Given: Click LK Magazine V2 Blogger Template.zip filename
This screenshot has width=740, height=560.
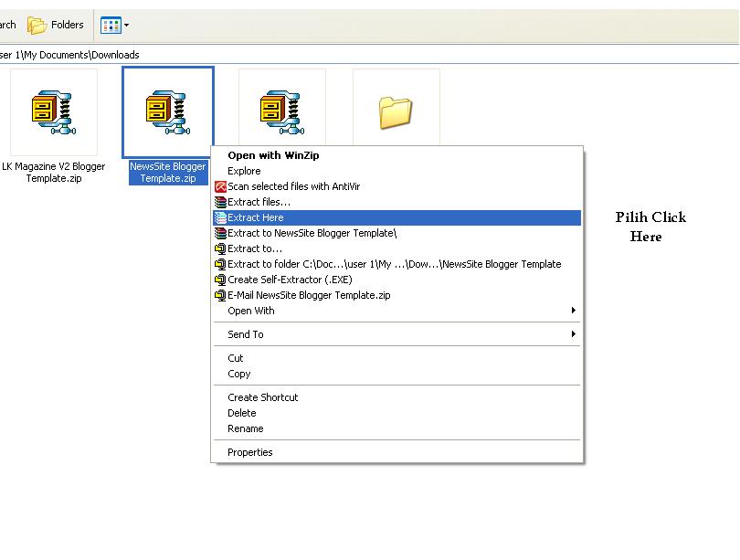Looking at the screenshot, I should pos(54,172).
